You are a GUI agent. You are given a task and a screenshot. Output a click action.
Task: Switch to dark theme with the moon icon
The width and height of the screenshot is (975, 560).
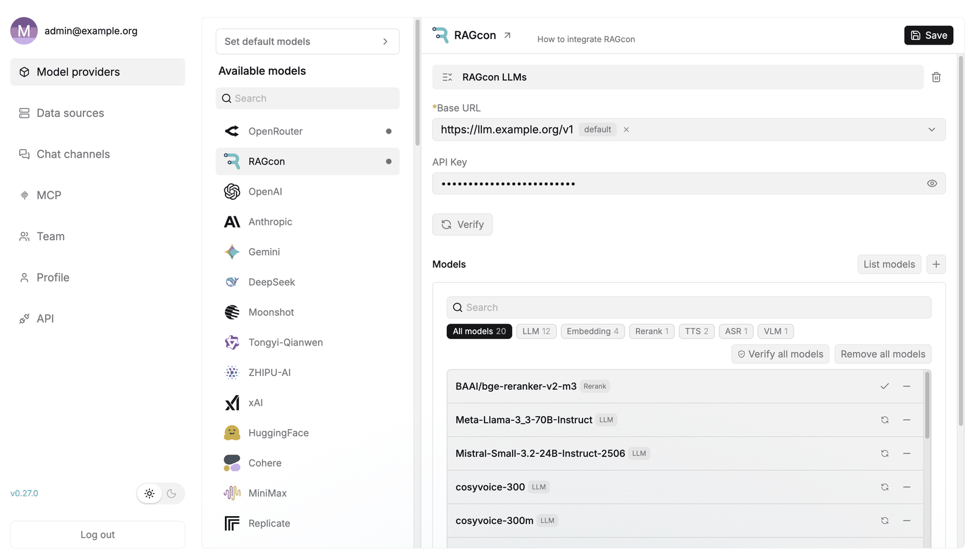[172, 494]
